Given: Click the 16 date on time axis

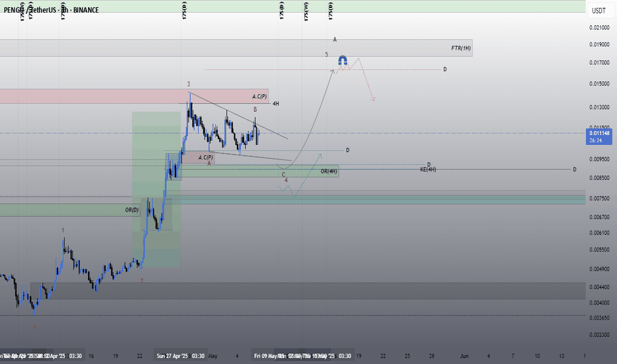Looking at the screenshot, I should (x=91, y=356).
